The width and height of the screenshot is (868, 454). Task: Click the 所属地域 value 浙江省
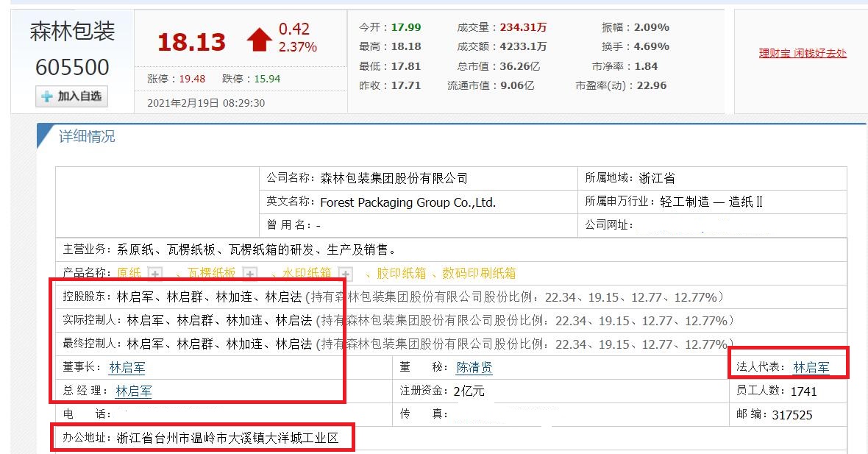coord(657,178)
